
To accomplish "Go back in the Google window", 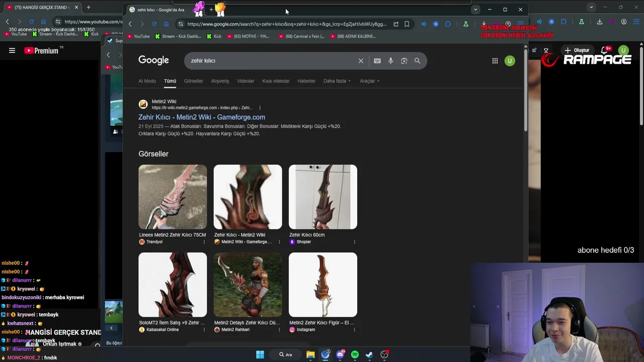I will [x=130, y=24].
